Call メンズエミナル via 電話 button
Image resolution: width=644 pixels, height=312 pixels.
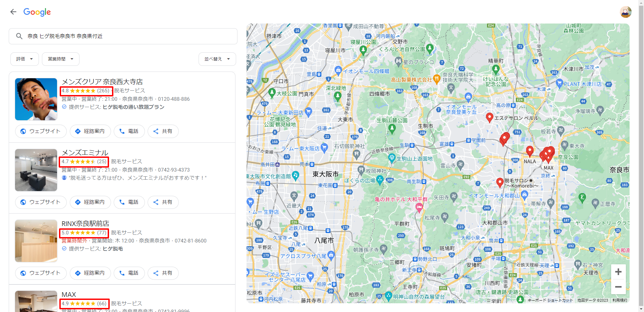(x=129, y=202)
